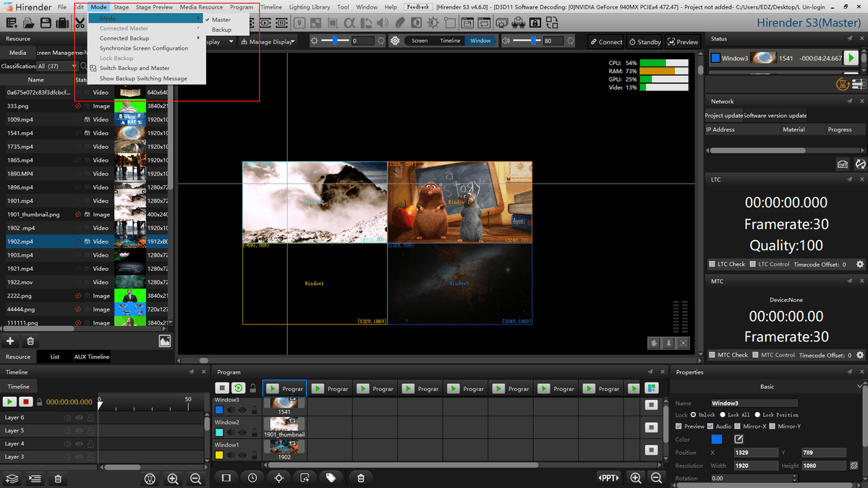868x488 pixels.
Task: Click the blue Color swatch in Properties
Action: coord(717,439)
